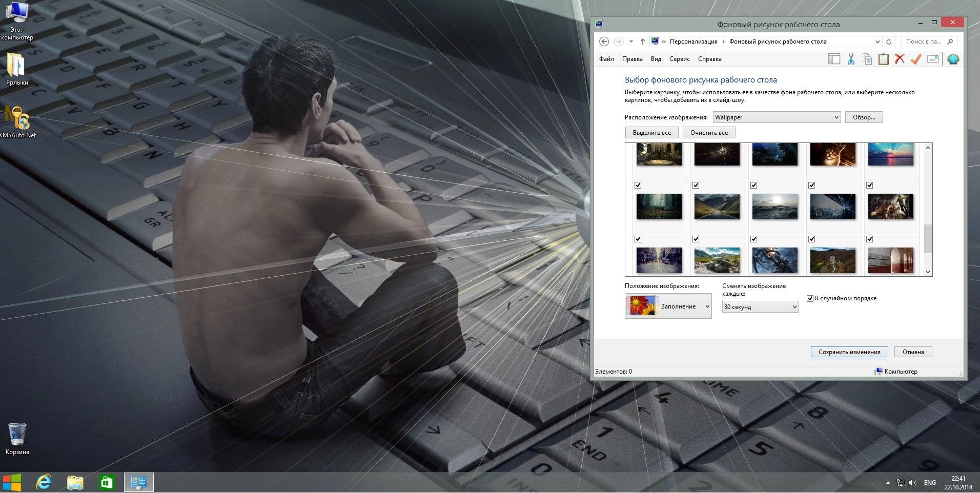Click the search magnifier icon

(950, 42)
